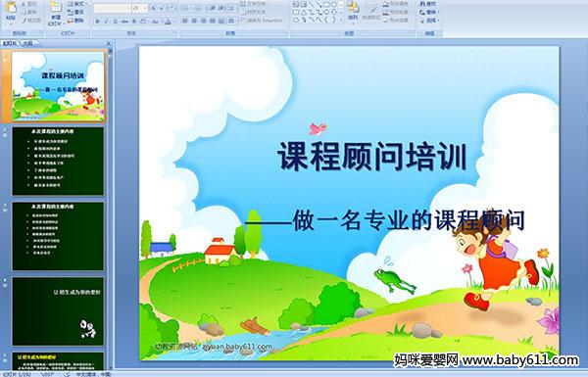The height and width of the screenshot is (377, 588).
Task: Select slide 3 thumbnail in the pane
Action: pyautogui.click(x=58, y=236)
